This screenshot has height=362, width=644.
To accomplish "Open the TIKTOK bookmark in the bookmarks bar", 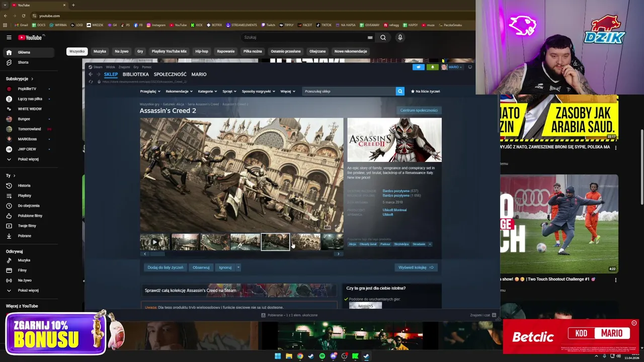I will pyautogui.click(x=324, y=25).
